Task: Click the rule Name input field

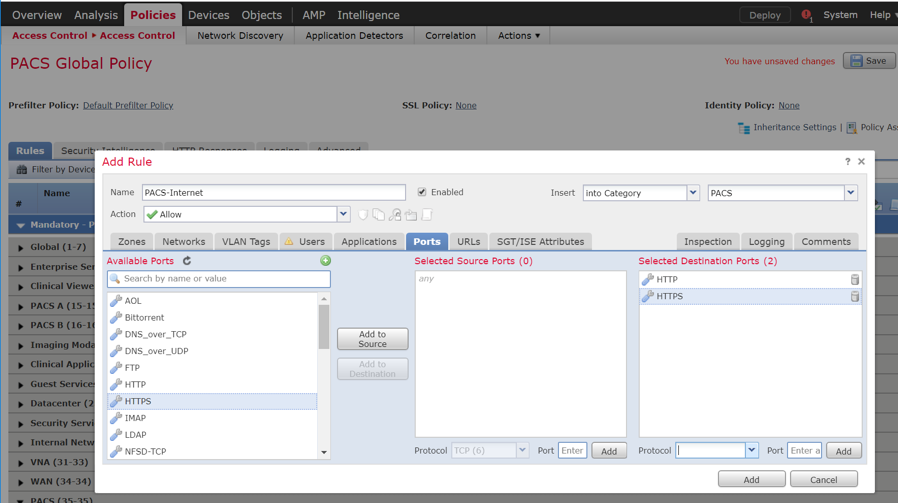Action: point(274,192)
